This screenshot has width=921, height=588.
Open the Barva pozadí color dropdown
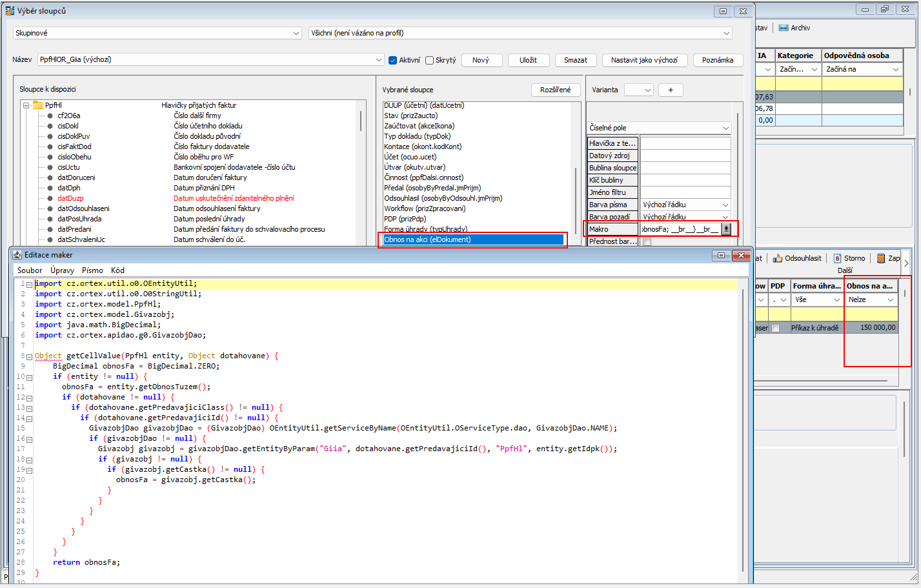(x=725, y=218)
